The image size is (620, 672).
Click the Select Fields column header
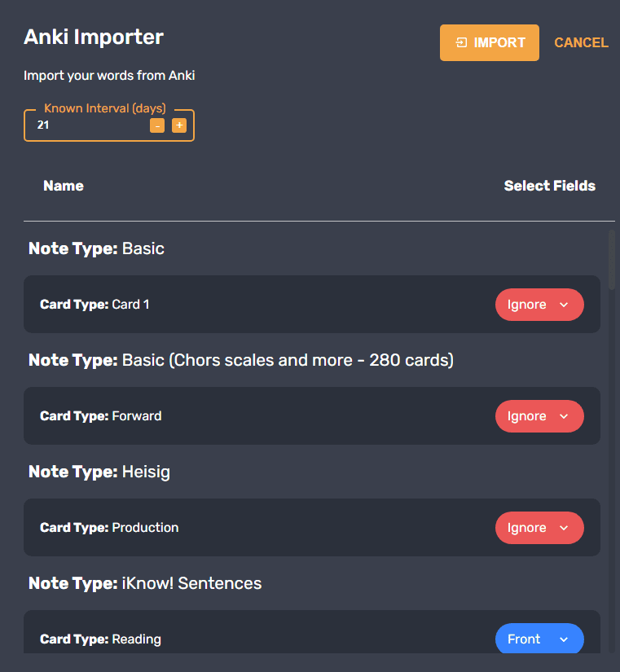click(x=550, y=186)
